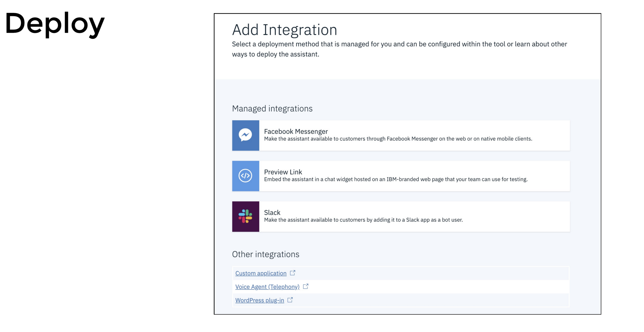The height and width of the screenshot is (332, 644).
Task: Click the Facebook Messenger description text
Action: pos(398,139)
